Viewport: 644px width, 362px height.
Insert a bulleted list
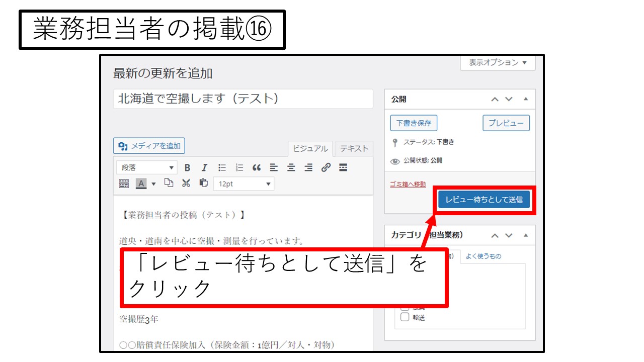[x=222, y=168]
